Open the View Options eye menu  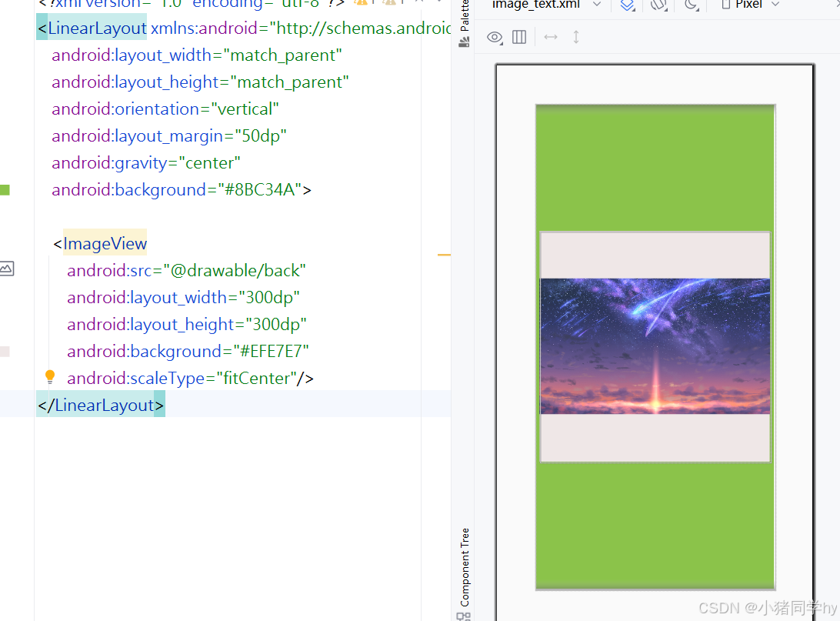click(495, 38)
